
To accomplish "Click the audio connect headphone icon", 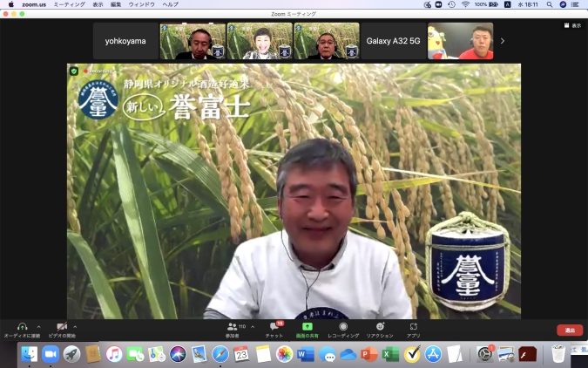I will [x=22, y=327].
